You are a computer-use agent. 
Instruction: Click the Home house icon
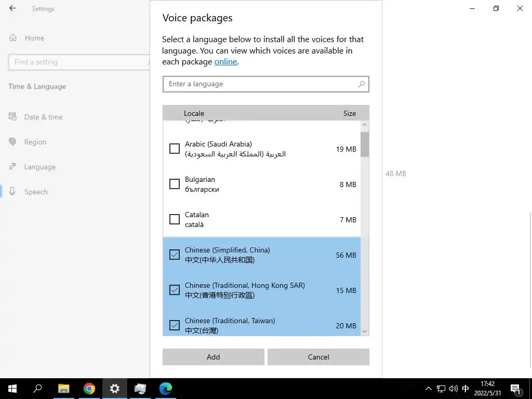[13, 37]
